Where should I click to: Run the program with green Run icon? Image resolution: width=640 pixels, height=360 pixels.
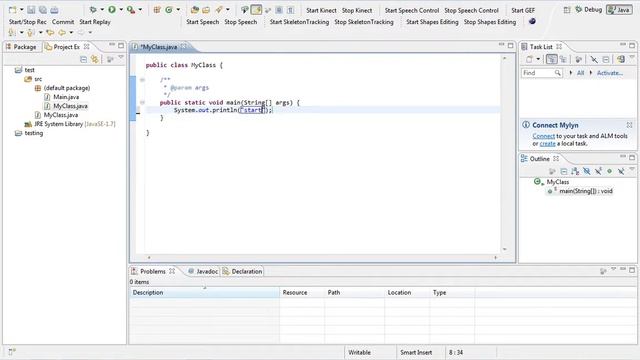pos(111,9)
